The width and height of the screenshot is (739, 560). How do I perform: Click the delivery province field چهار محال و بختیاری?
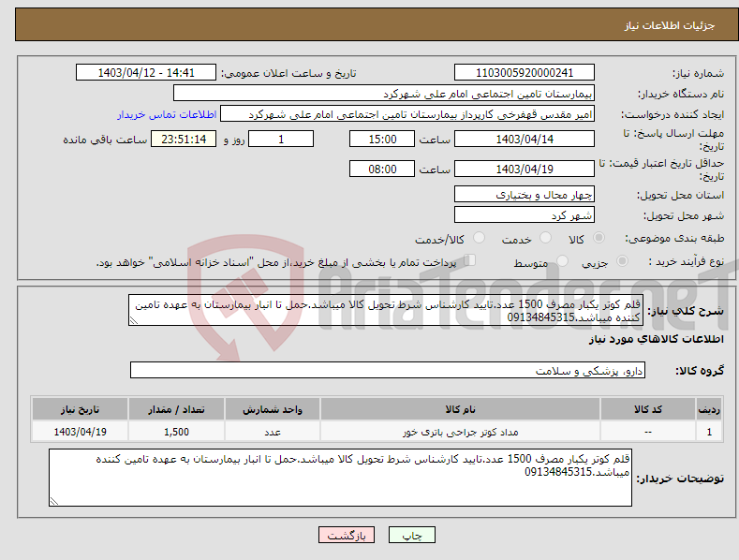click(525, 194)
